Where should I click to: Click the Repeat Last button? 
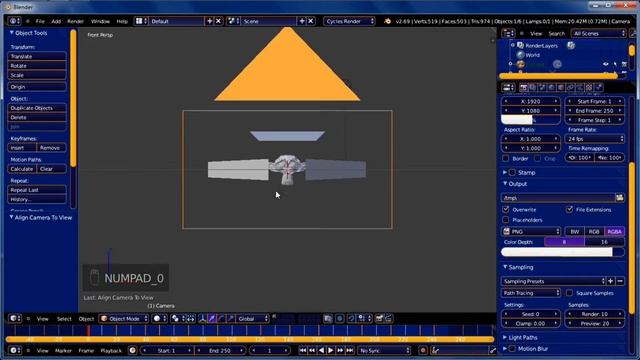tap(37, 190)
